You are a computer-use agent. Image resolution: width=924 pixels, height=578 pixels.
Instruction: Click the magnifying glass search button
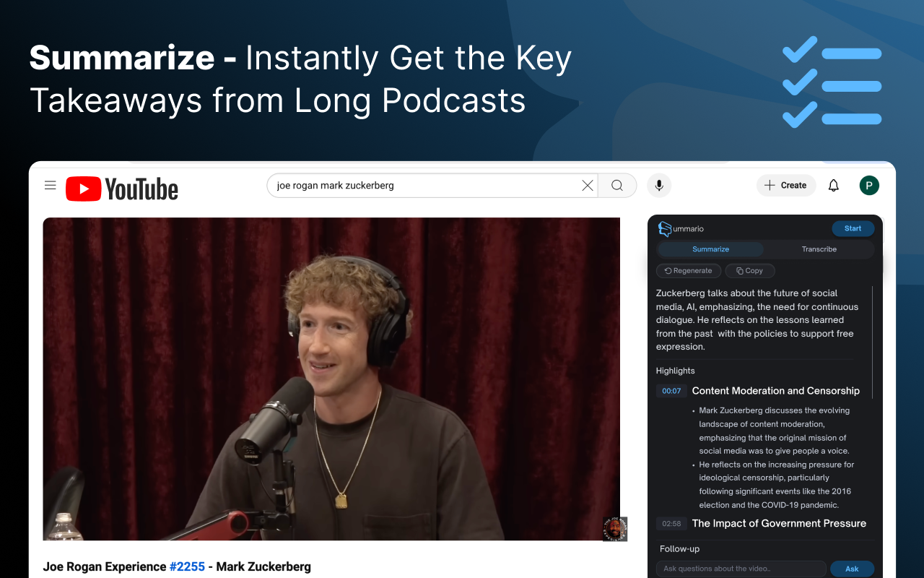click(x=617, y=186)
